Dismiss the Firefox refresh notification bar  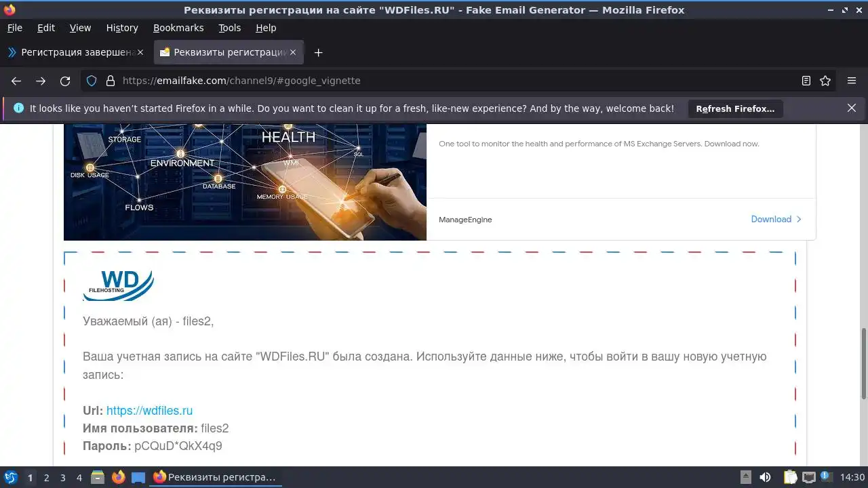pyautogui.click(x=852, y=108)
